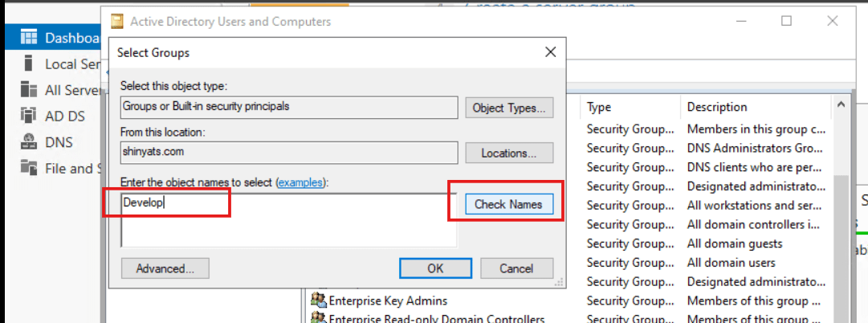
Task: Click Security Group type in 'All workstations' row
Action: [x=630, y=205]
